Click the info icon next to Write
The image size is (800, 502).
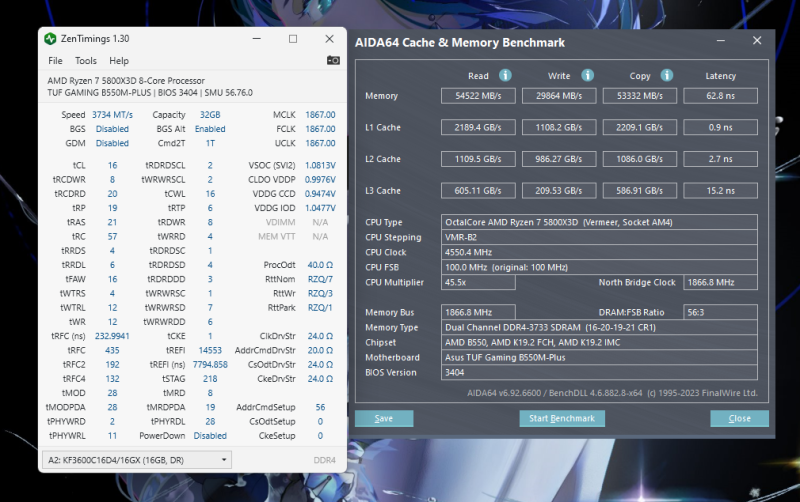click(x=587, y=76)
